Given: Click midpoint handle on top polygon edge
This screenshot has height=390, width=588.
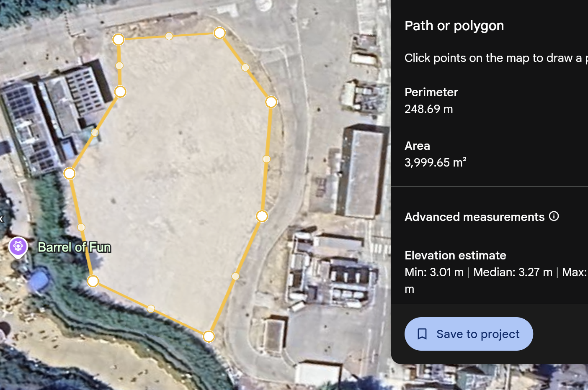Looking at the screenshot, I should coord(169,36).
